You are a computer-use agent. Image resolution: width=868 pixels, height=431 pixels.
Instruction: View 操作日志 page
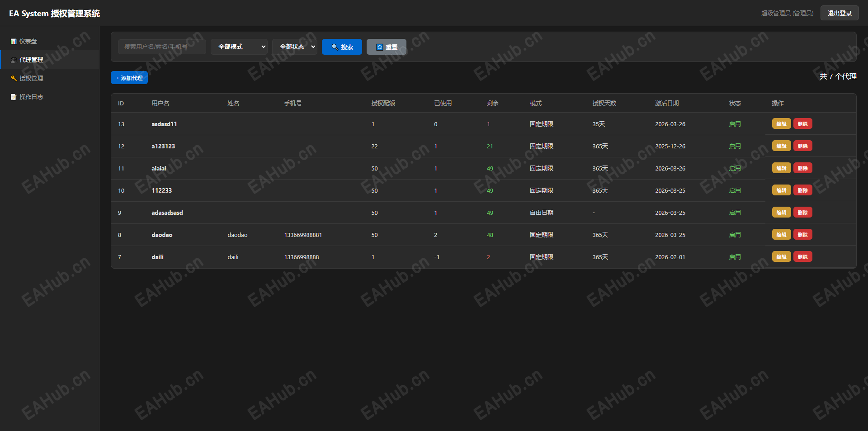[50, 97]
